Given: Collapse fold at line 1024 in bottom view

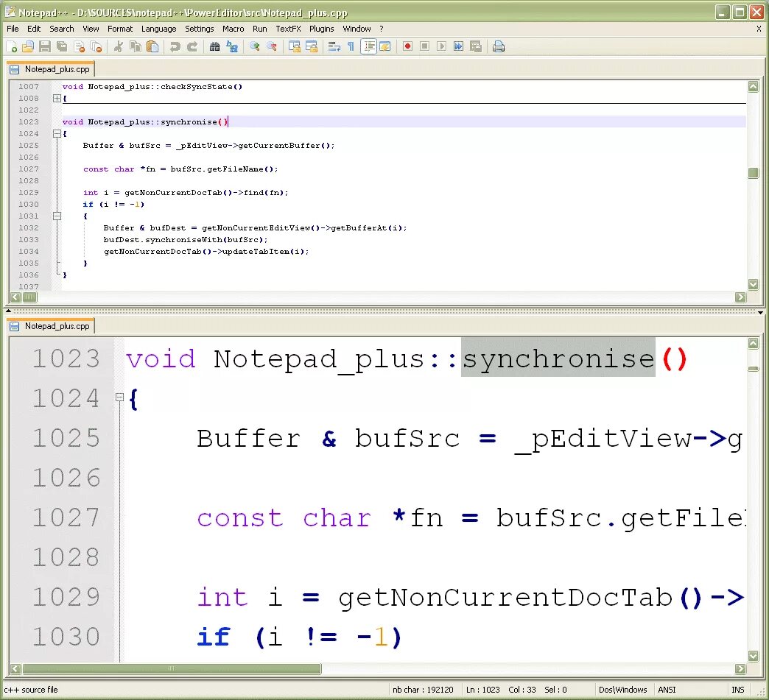Looking at the screenshot, I should (x=119, y=397).
